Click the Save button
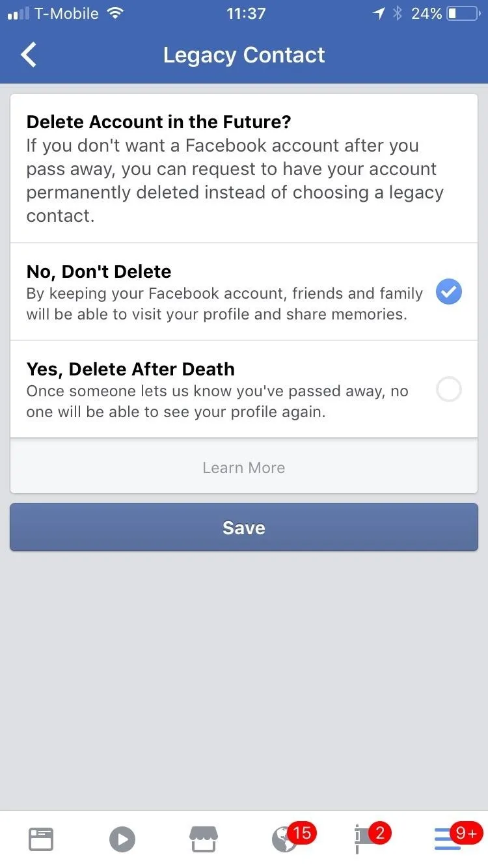Screen dimensions: 488x868 [x=244, y=527]
